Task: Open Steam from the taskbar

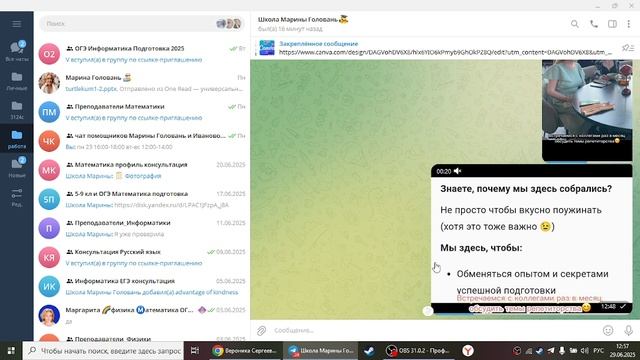Action: pos(369,351)
